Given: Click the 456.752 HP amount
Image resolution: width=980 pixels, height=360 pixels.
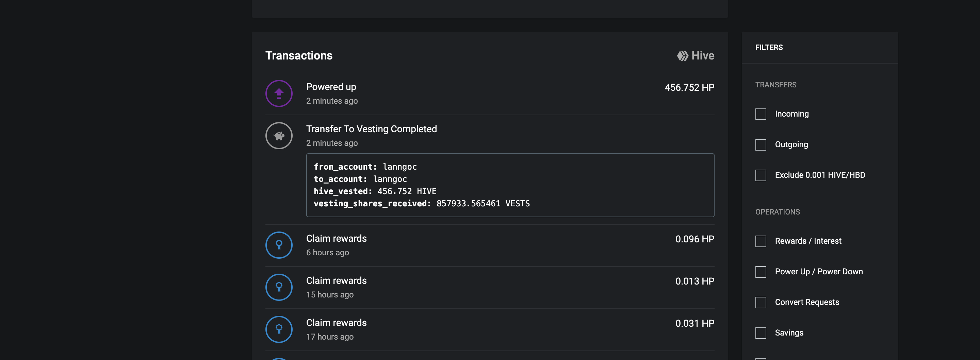Looking at the screenshot, I should point(689,87).
